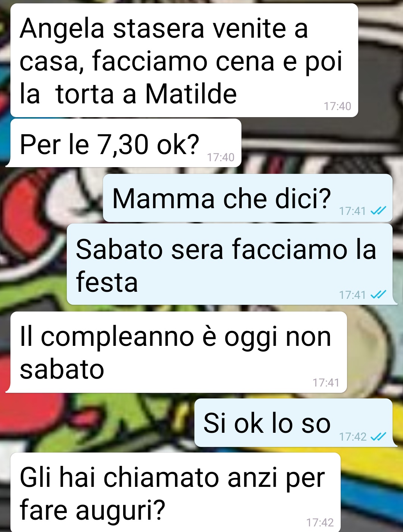Image resolution: width=403 pixels, height=532 pixels.
Task: Tap the blue ticks beside 'Si ok lo so'
Action: pyautogui.click(x=378, y=436)
